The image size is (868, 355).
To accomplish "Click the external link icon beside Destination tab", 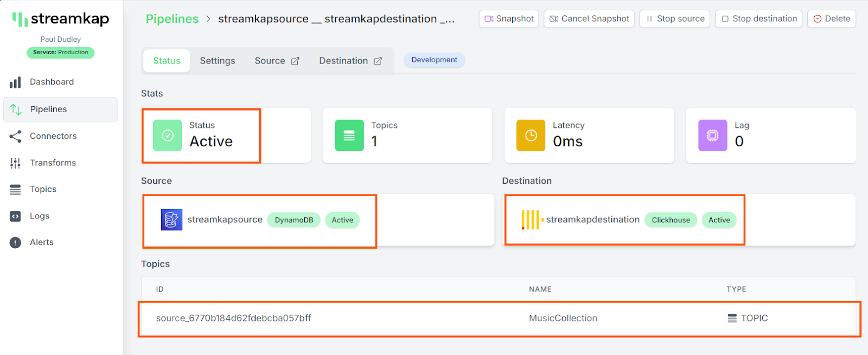I will point(378,61).
